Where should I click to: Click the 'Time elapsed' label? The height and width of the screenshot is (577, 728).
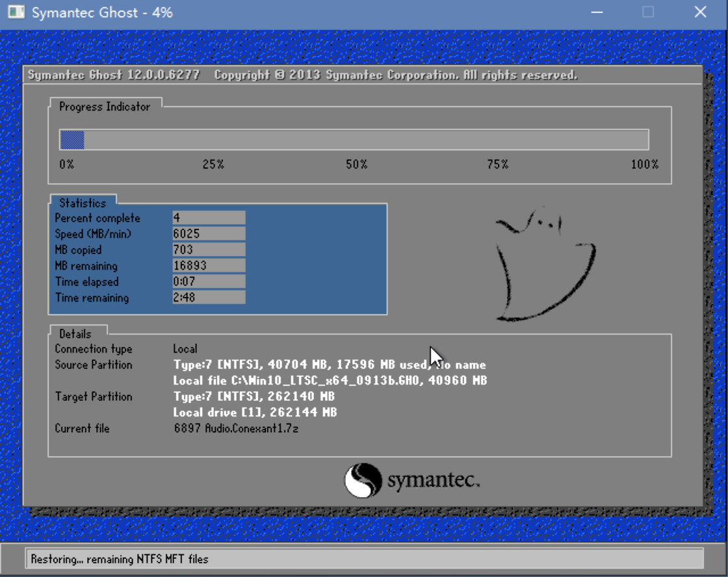point(87,282)
